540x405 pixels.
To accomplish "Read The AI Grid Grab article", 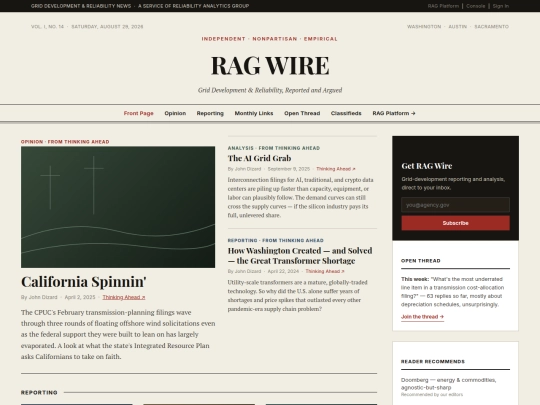I will (x=259, y=158).
